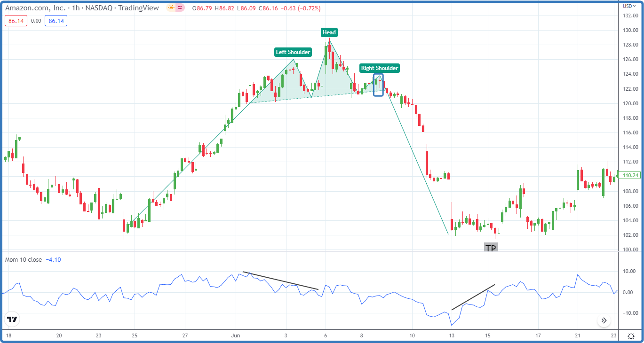Viewport: 644px width, 343px height.
Task: Select the Left Shoulder label
Action: tap(293, 52)
